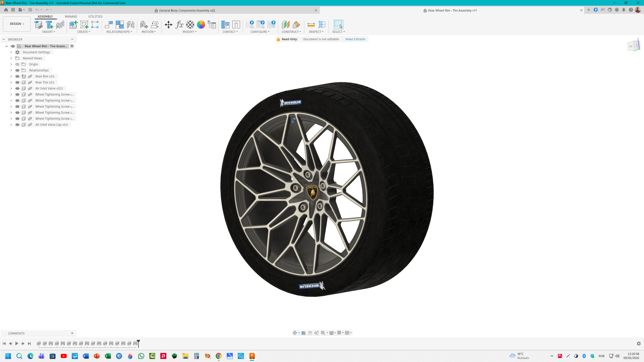Open the notifications bell icon
Screen dimensions: 644x362
[x=624, y=10]
